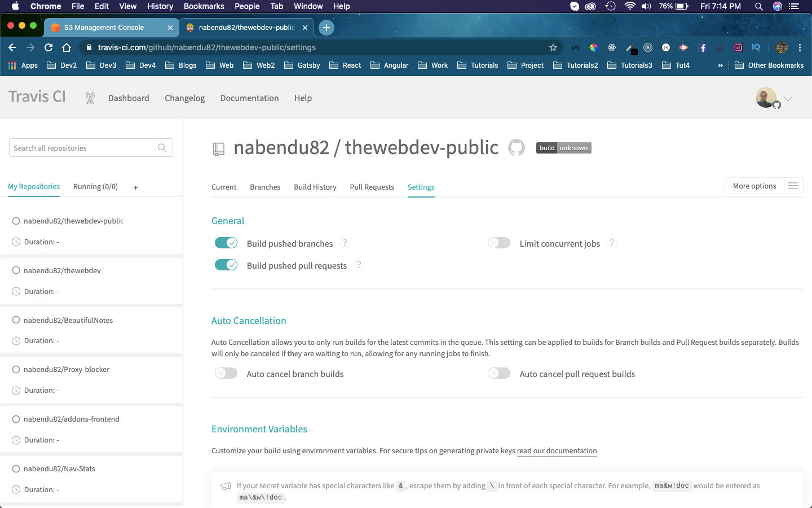Click the Travis CI broadcast tower icon
812x508 pixels.
point(90,98)
